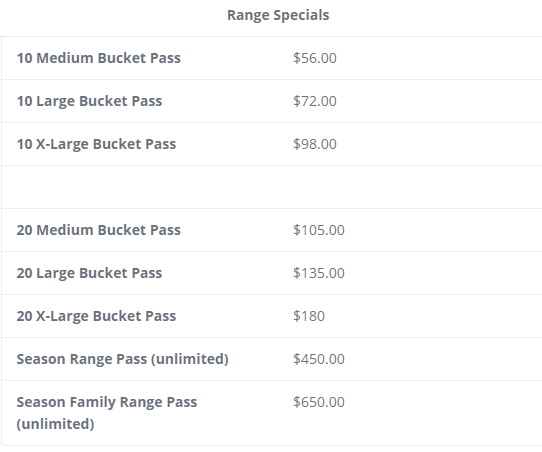The image size is (542, 452).
Task: Select the 10 X-Large Bucket Pass label
Action: click(96, 144)
